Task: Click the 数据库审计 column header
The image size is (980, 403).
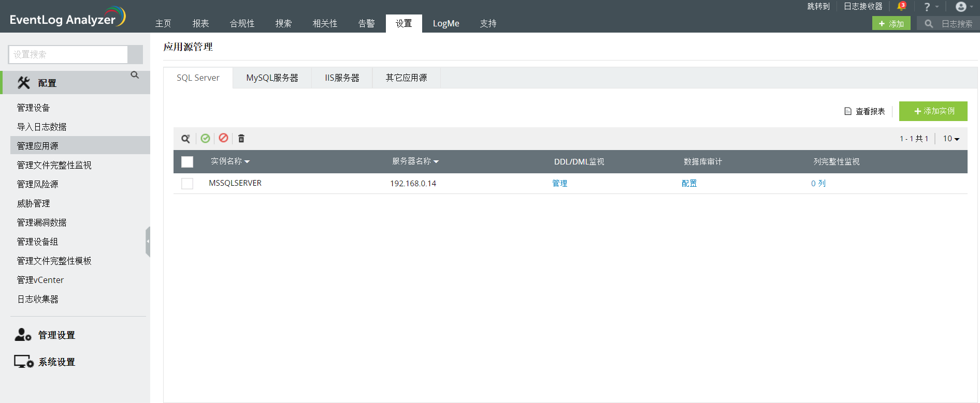Action: pyautogui.click(x=703, y=161)
